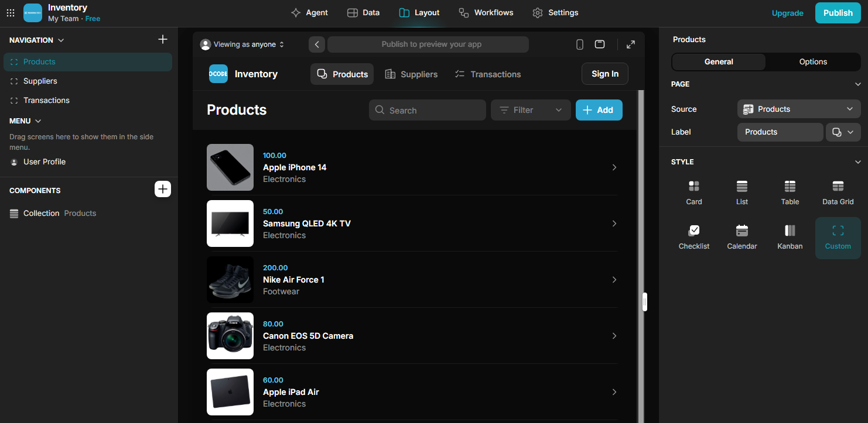Screen dimensions: 868x423
Task: Open the Transactions tab in app preview
Action: pyautogui.click(x=488, y=74)
